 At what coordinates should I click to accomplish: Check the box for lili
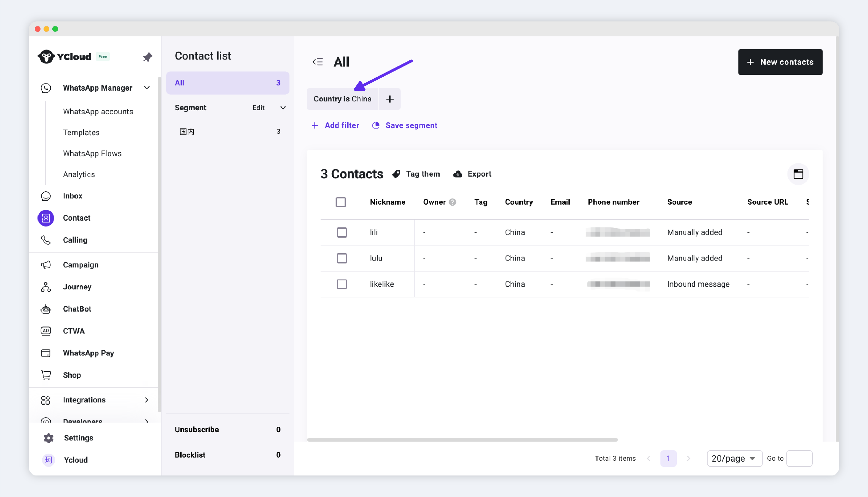342,232
